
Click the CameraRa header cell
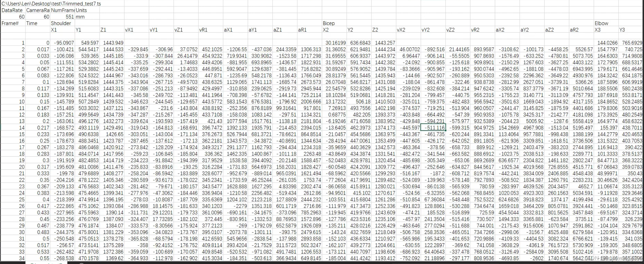point(38,10)
